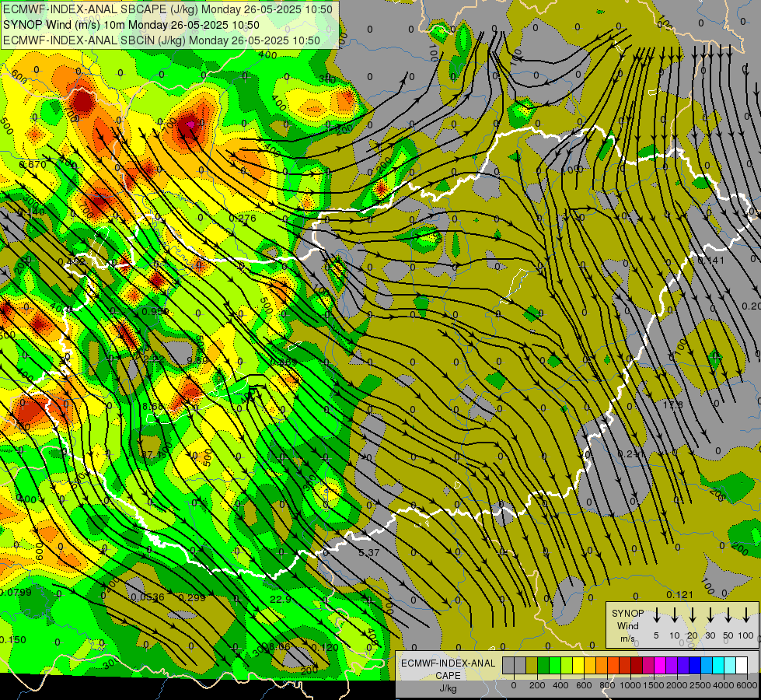Click the 'SYNOP' title in wind legend
The height and width of the screenshot is (700, 761).
coord(627,613)
